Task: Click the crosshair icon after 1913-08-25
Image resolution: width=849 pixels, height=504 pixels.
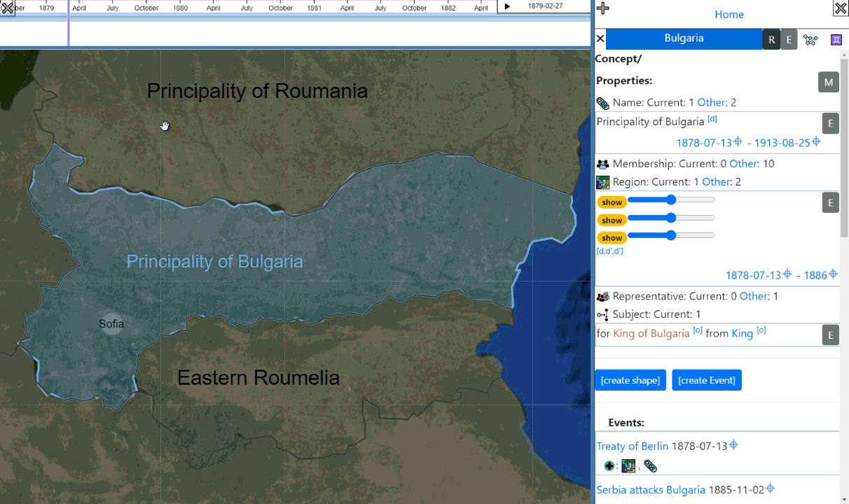Action: pos(816,142)
